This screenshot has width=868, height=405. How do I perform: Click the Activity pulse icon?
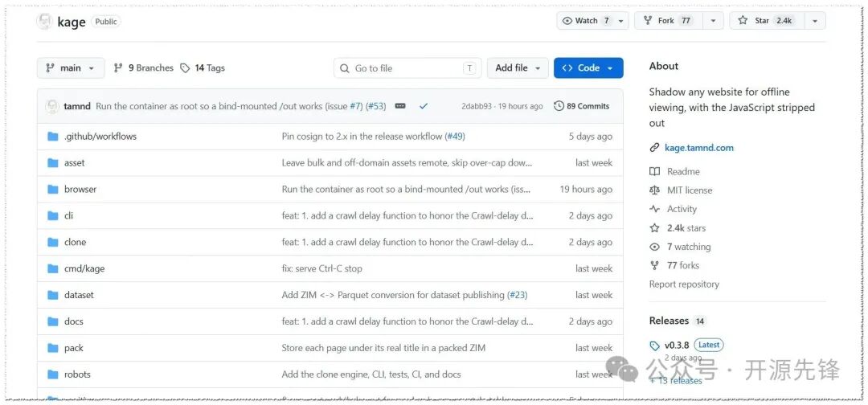tap(655, 209)
